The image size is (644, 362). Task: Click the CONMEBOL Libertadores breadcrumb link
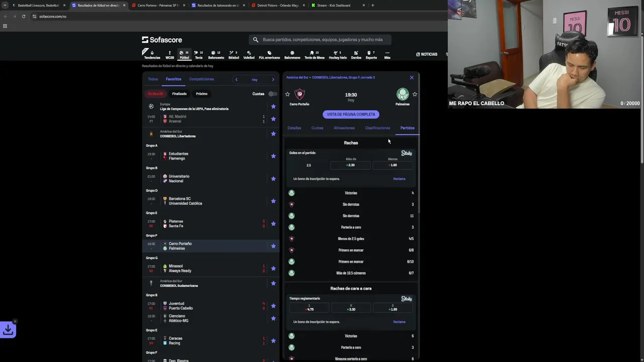[x=343, y=77]
